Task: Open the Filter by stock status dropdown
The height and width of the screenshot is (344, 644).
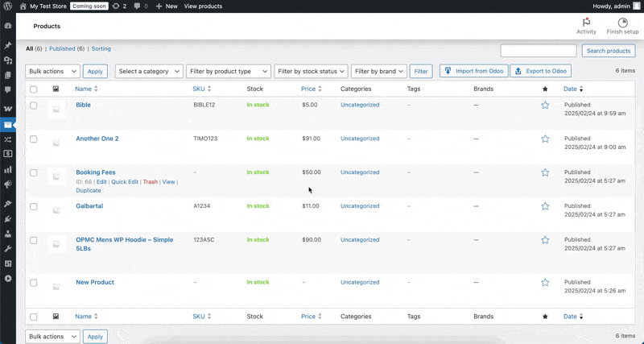Action: tap(311, 71)
